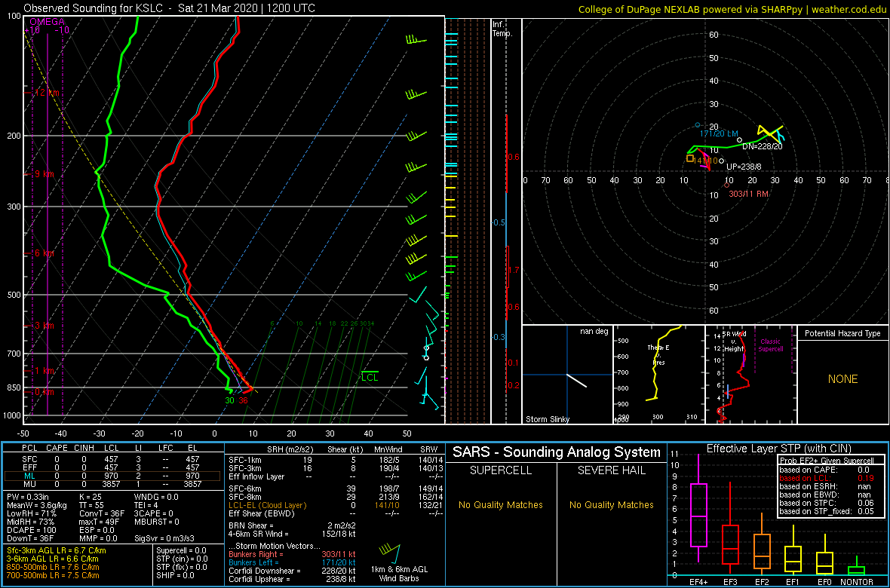This screenshot has height=588, width=890.
Task: Click the red Bunkers right mover circle on hodograph
Action: click(x=726, y=185)
